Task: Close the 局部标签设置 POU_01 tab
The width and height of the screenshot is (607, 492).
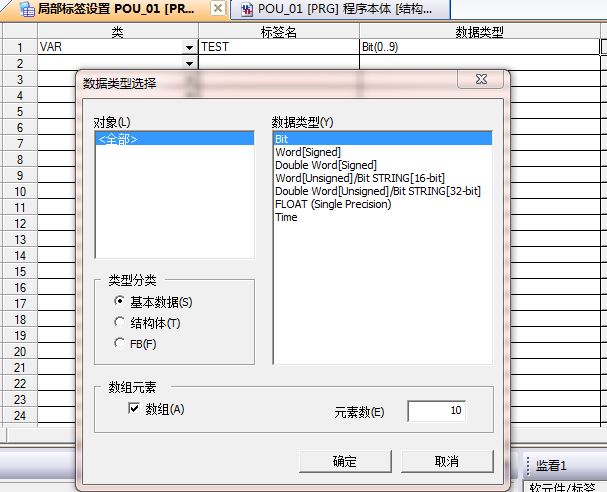Action: pyautogui.click(x=217, y=9)
